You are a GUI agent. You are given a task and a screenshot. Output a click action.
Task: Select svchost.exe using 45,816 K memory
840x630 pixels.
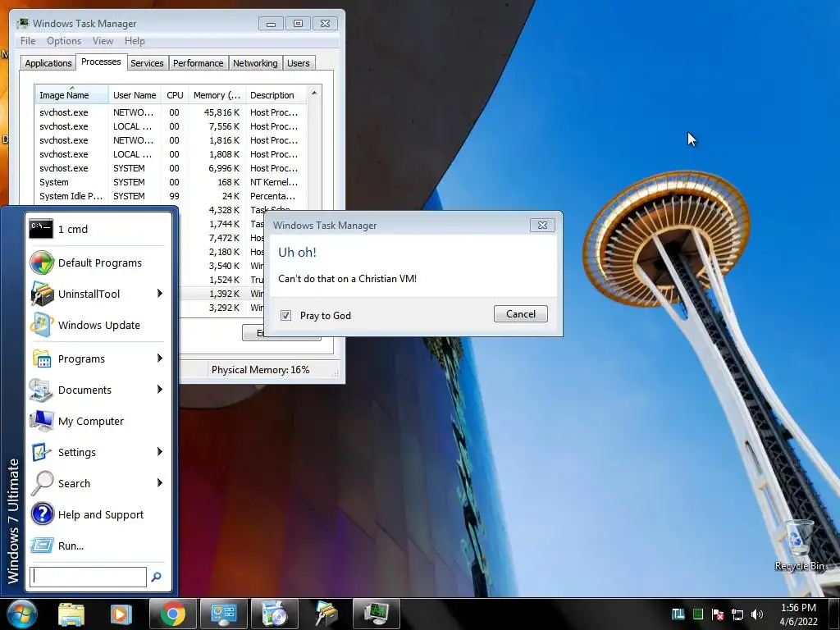tap(171, 112)
